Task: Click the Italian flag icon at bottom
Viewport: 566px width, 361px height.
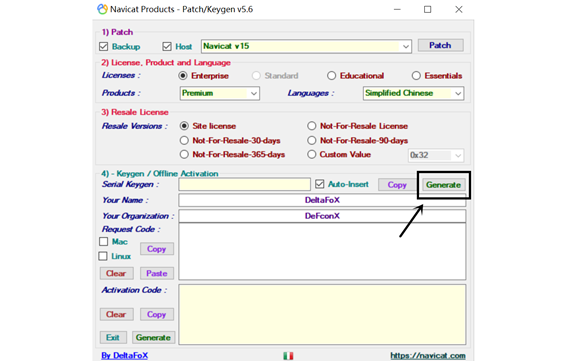Action: (288, 356)
